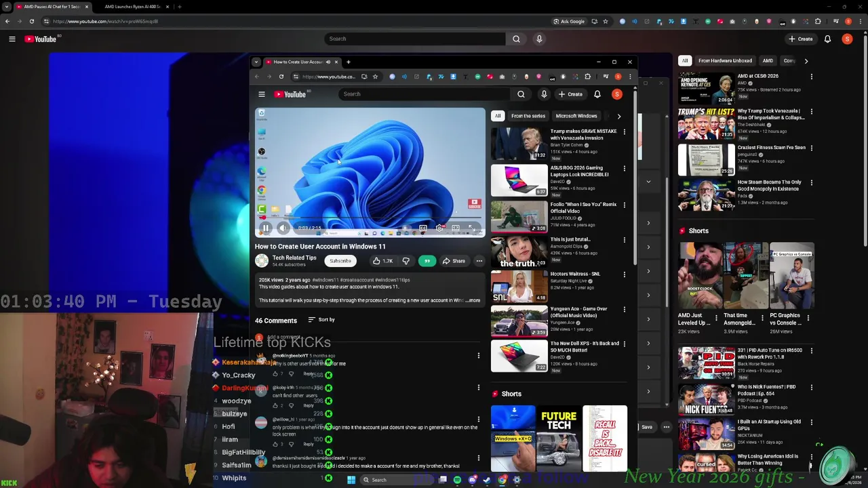
Task: Open Windows Start menu on taskbar
Action: pos(351,480)
